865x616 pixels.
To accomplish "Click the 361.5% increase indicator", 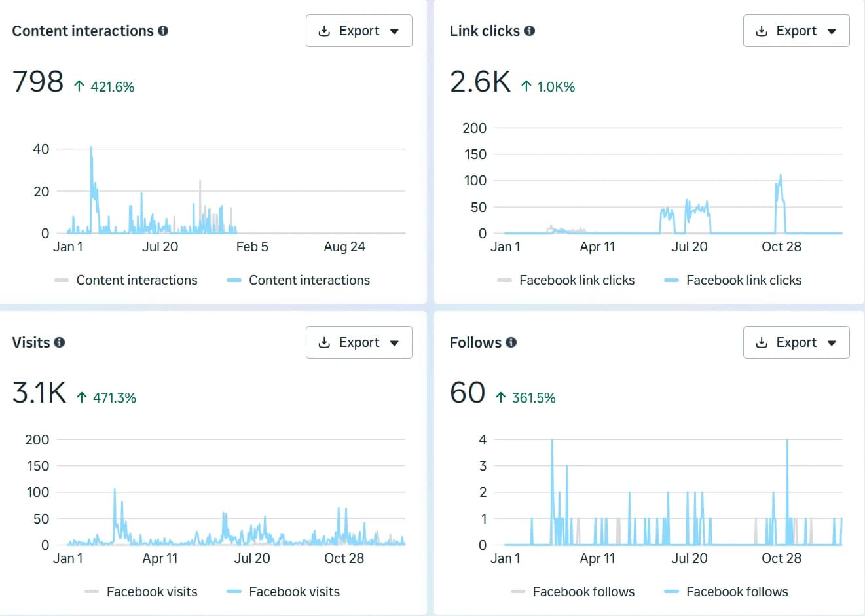I will pos(525,397).
